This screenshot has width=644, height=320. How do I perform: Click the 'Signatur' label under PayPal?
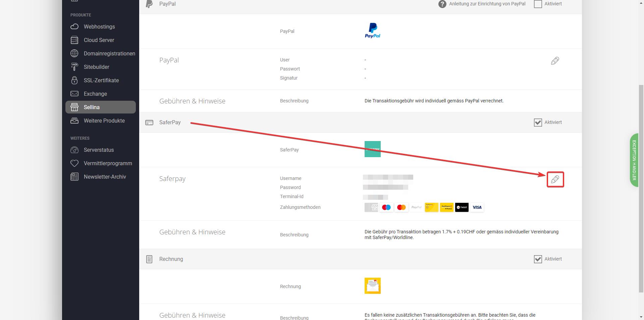289,78
